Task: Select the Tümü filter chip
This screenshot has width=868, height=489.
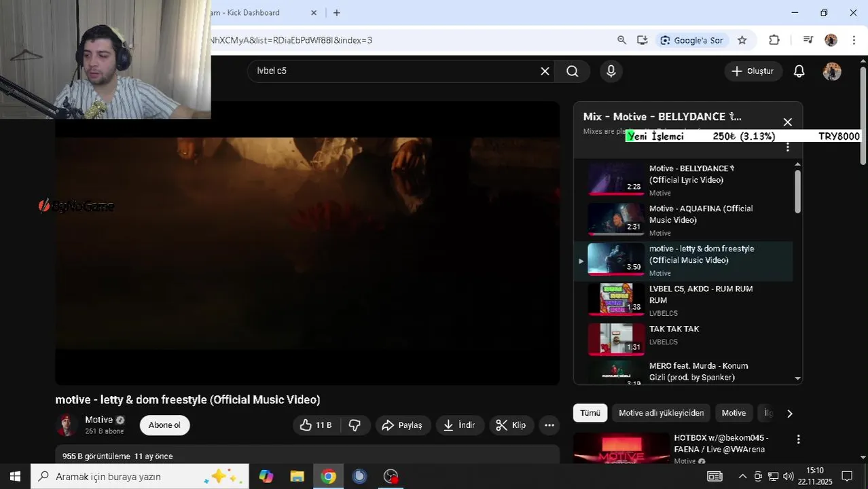Action: (x=590, y=413)
